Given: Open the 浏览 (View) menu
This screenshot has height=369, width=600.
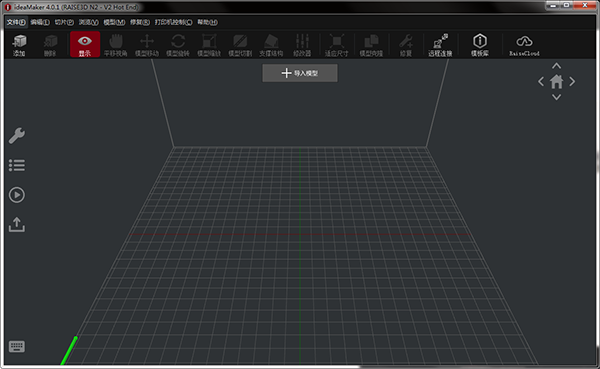Looking at the screenshot, I should click(88, 22).
